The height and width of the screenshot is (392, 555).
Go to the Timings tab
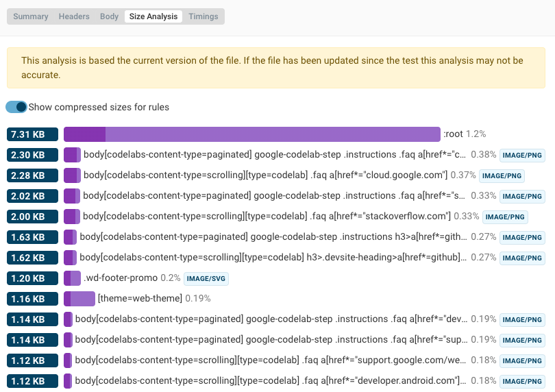coord(203,16)
